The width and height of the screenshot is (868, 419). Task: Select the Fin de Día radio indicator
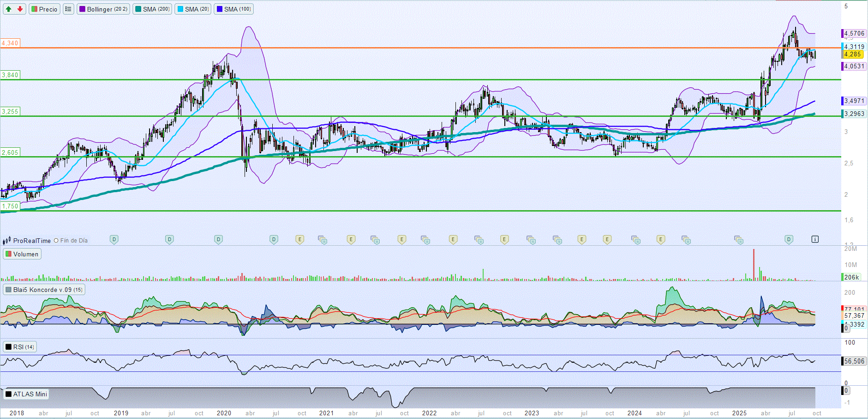pyautogui.click(x=56, y=241)
